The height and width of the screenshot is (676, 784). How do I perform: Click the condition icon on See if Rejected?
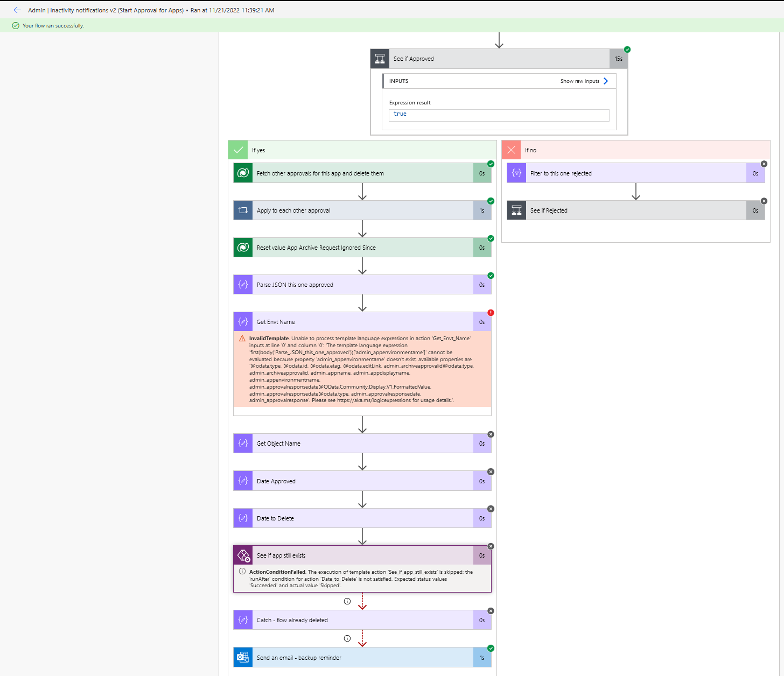(516, 210)
